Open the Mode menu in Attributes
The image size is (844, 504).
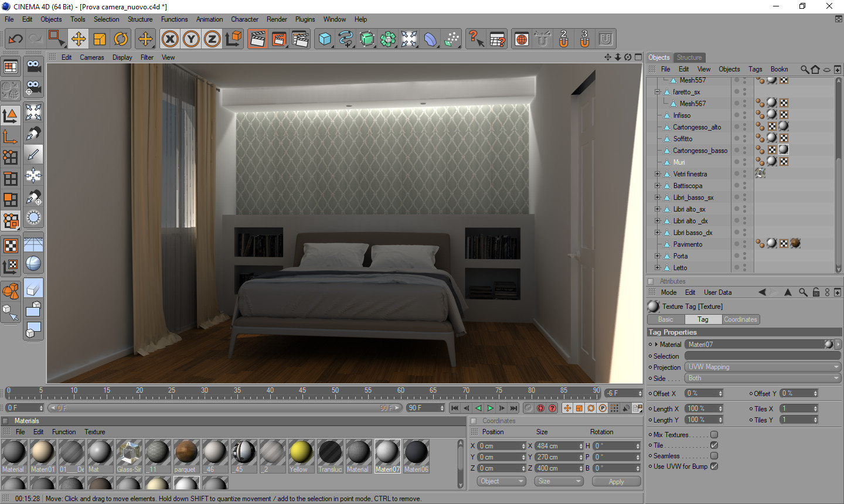[x=668, y=292]
